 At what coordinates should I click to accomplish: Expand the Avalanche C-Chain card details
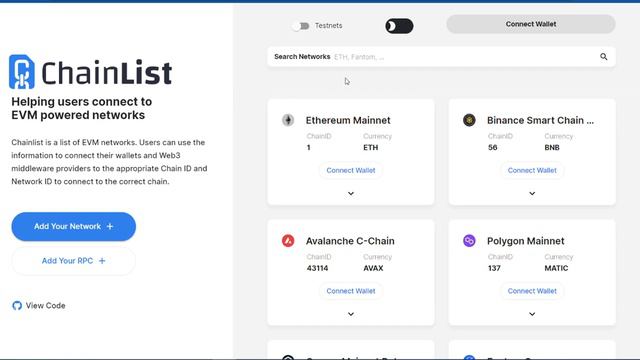tap(351, 314)
